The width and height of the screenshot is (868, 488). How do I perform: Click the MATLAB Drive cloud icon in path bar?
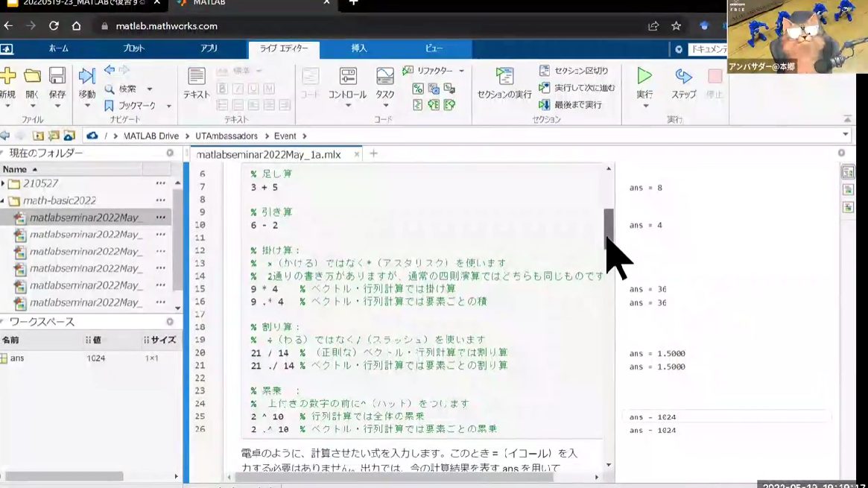tap(92, 136)
